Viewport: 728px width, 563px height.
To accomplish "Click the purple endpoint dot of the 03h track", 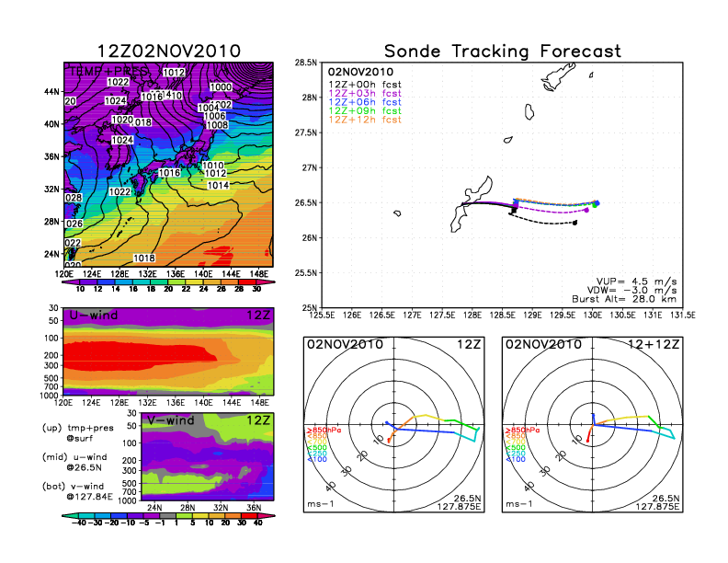I will [x=586, y=210].
